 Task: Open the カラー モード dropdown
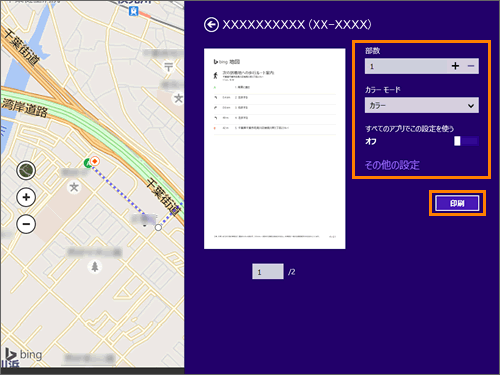[x=422, y=105]
